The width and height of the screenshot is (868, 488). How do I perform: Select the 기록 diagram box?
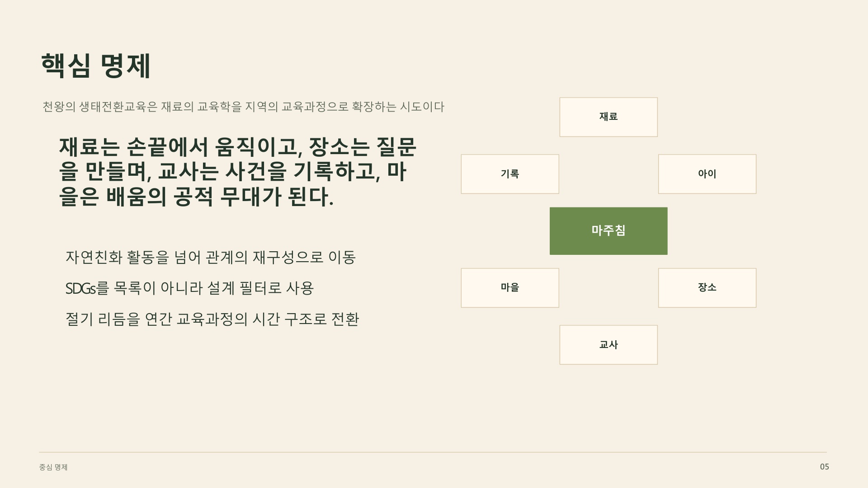pos(510,174)
